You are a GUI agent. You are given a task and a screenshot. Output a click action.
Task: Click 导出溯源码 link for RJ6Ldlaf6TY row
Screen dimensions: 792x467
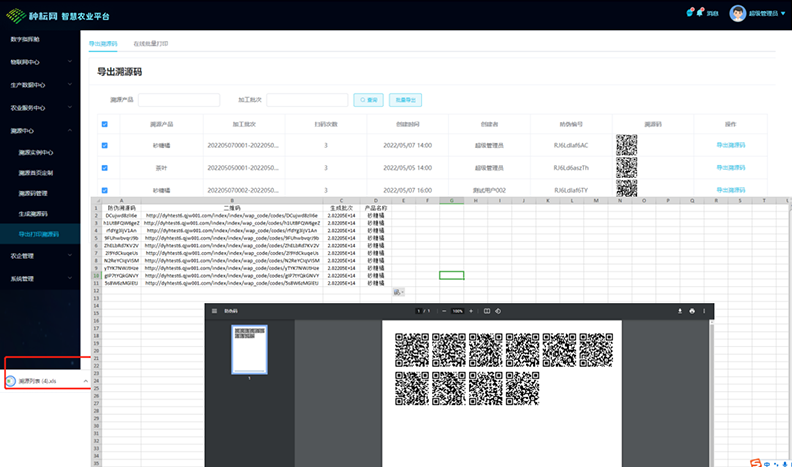pos(730,190)
